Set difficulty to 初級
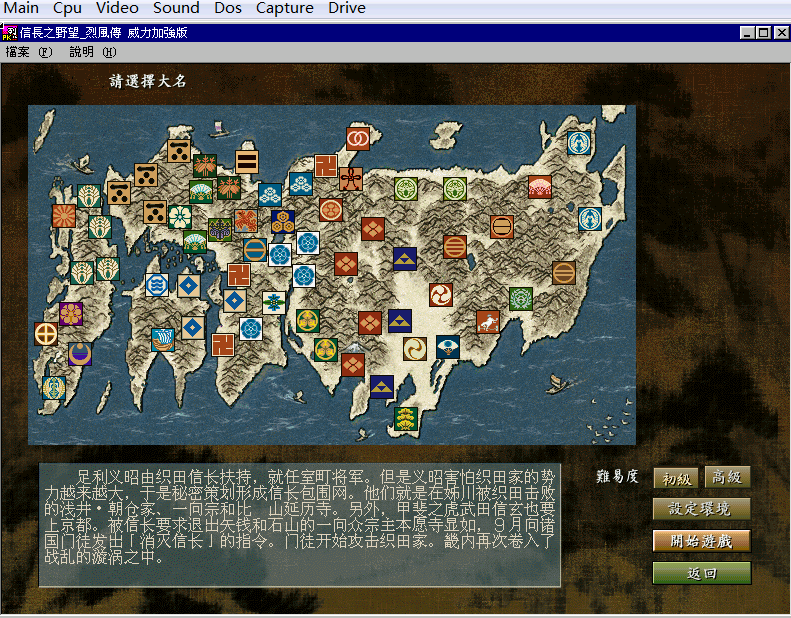The image size is (791, 618). [x=676, y=478]
